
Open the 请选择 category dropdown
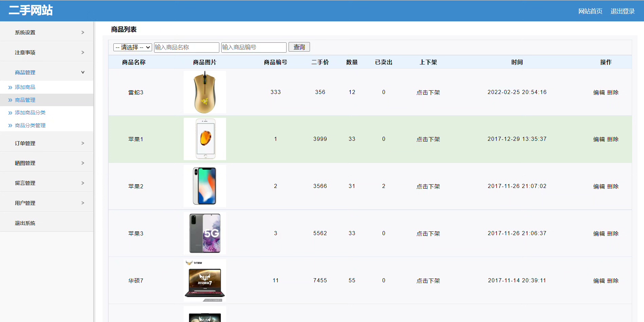click(x=132, y=48)
